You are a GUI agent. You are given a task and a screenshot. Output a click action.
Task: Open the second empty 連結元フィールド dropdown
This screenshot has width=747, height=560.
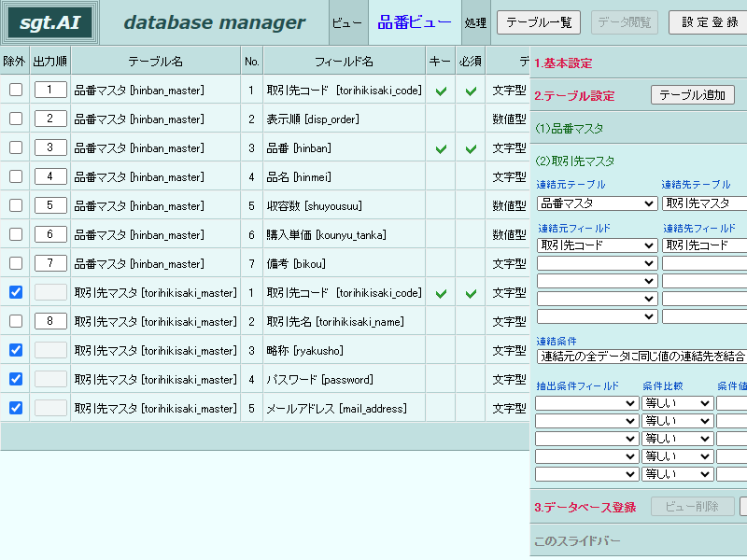coord(597,281)
